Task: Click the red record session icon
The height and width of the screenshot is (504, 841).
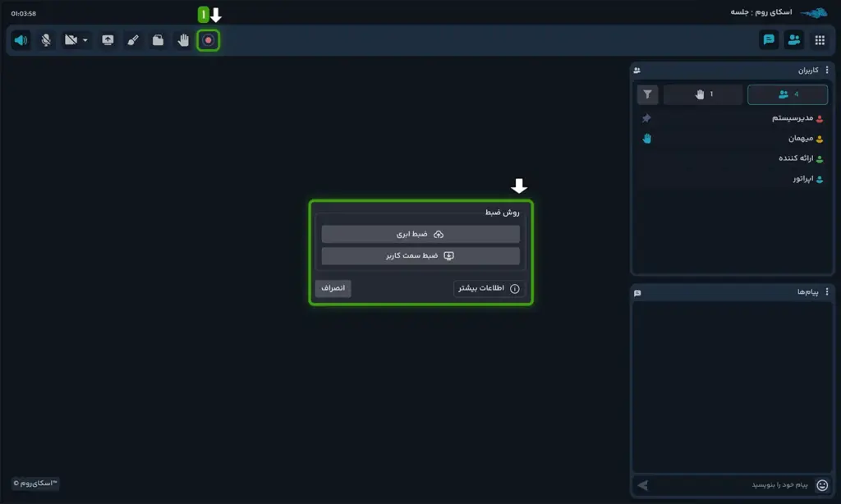Action: [x=209, y=40]
